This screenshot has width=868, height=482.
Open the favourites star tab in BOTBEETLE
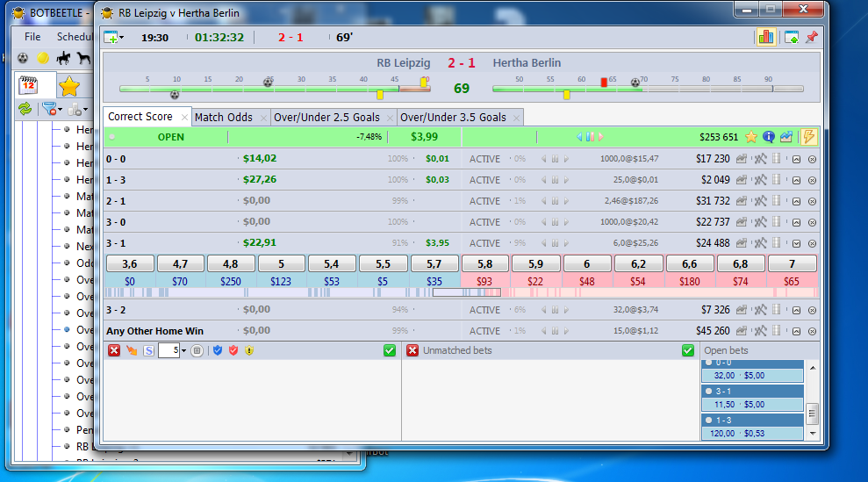point(69,86)
